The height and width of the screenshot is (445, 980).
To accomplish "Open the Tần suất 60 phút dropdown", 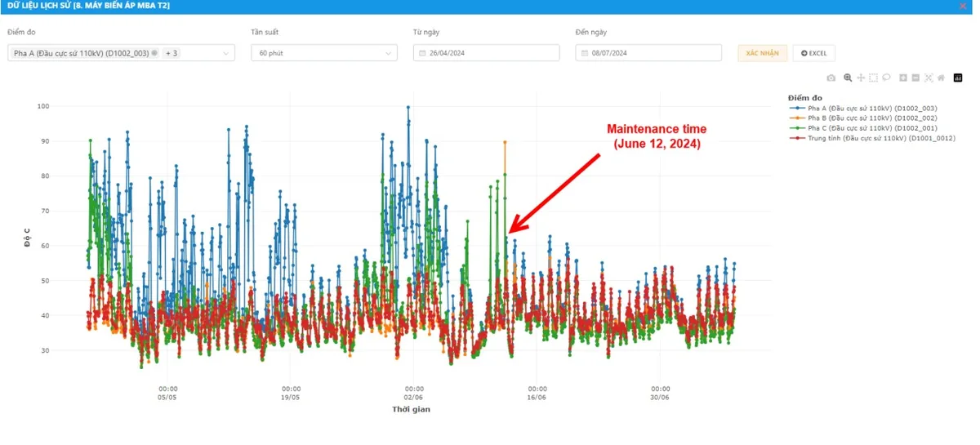I will point(324,53).
